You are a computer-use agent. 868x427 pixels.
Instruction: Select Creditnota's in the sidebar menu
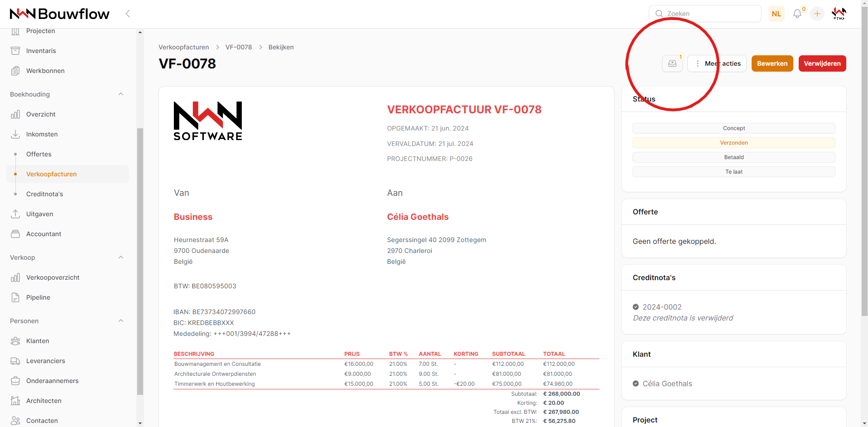(44, 194)
